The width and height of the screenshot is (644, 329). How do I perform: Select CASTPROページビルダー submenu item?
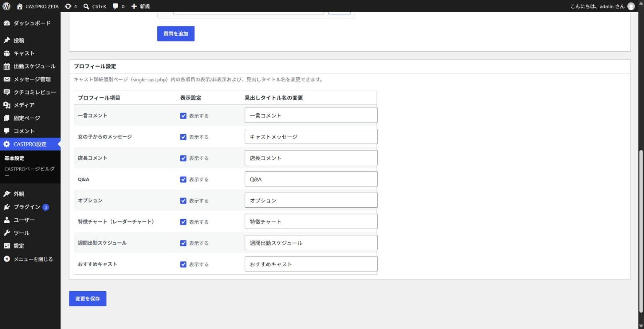pyautogui.click(x=30, y=172)
